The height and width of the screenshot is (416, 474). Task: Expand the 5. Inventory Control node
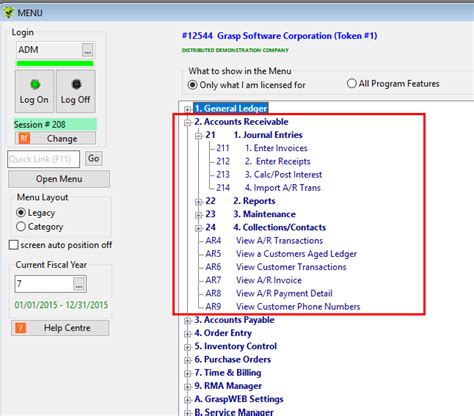(187, 347)
